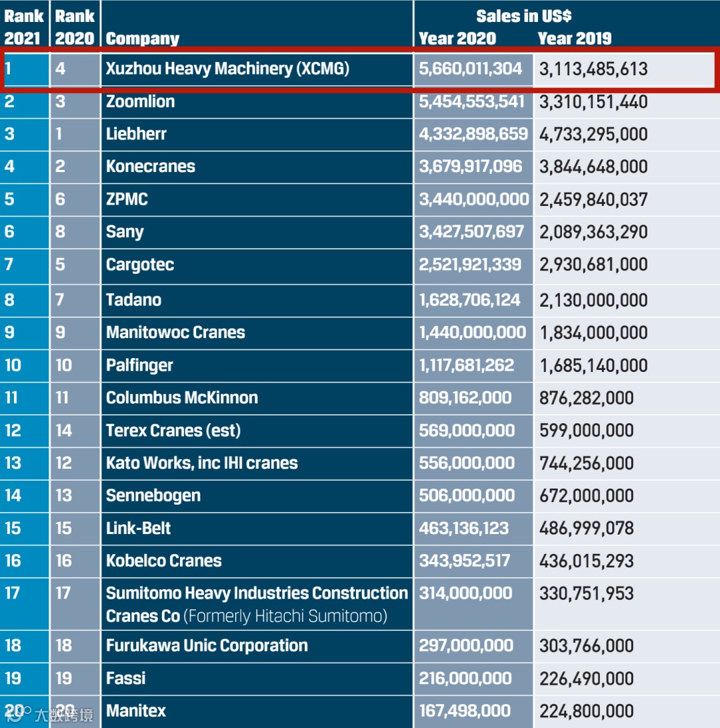Select the ZPMC company cell

pyautogui.click(x=257, y=199)
